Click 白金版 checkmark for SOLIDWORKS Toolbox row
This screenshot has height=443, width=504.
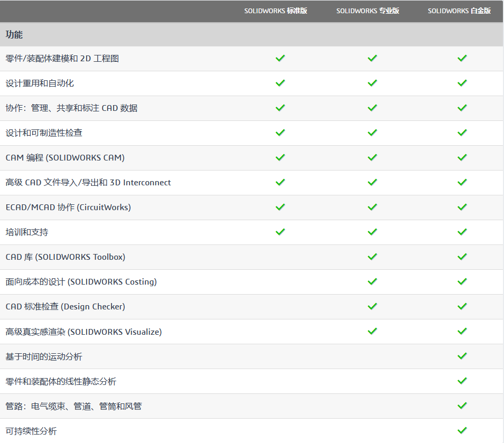coord(462,257)
